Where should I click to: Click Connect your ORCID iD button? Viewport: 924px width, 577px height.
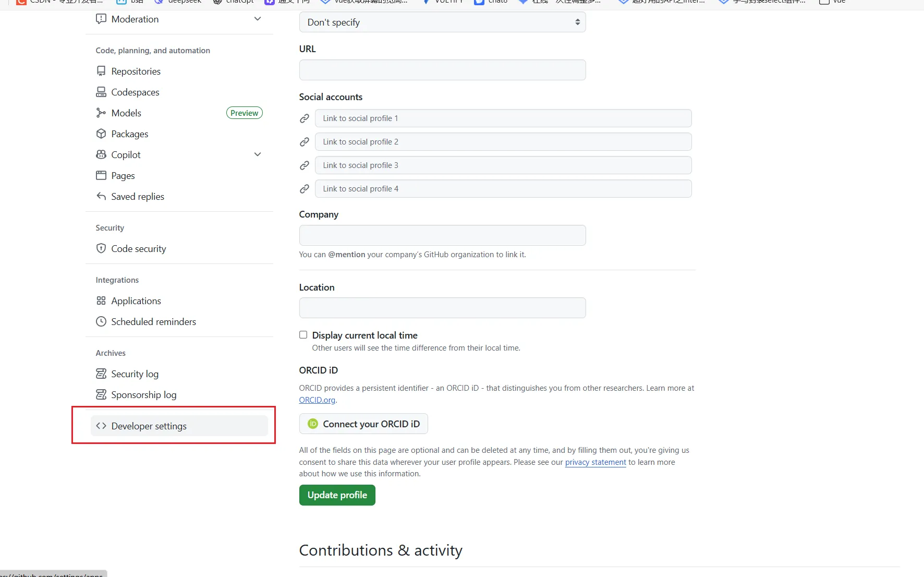(363, 424)
